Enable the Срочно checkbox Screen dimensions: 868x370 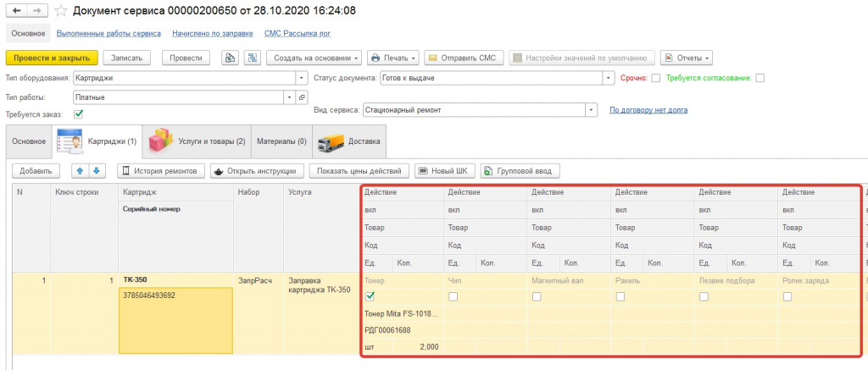tap(656, 78)
